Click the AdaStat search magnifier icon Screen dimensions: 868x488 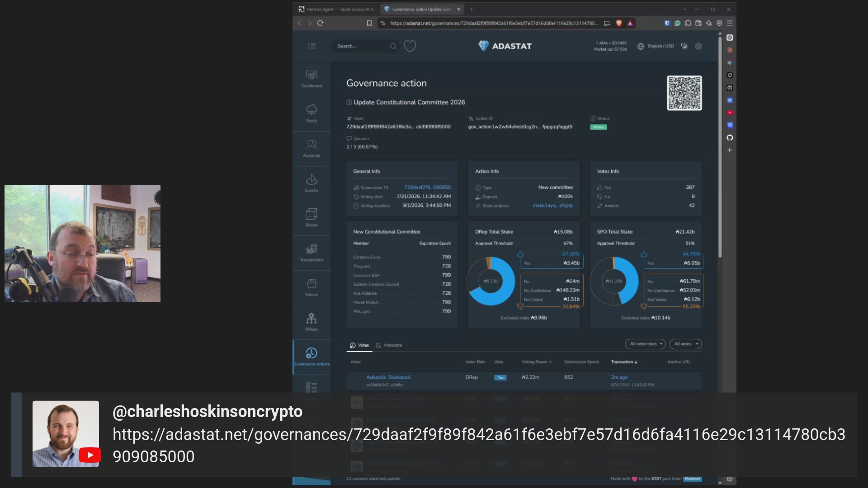tap(393, 46)
